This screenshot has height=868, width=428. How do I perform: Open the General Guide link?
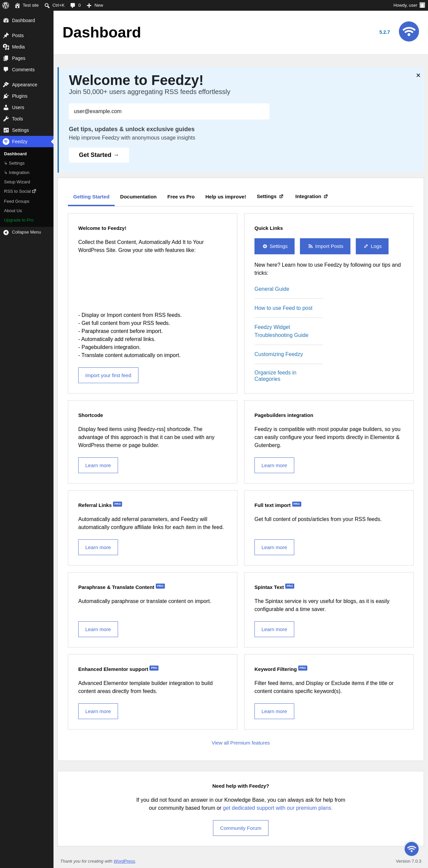tap(272, 289)
